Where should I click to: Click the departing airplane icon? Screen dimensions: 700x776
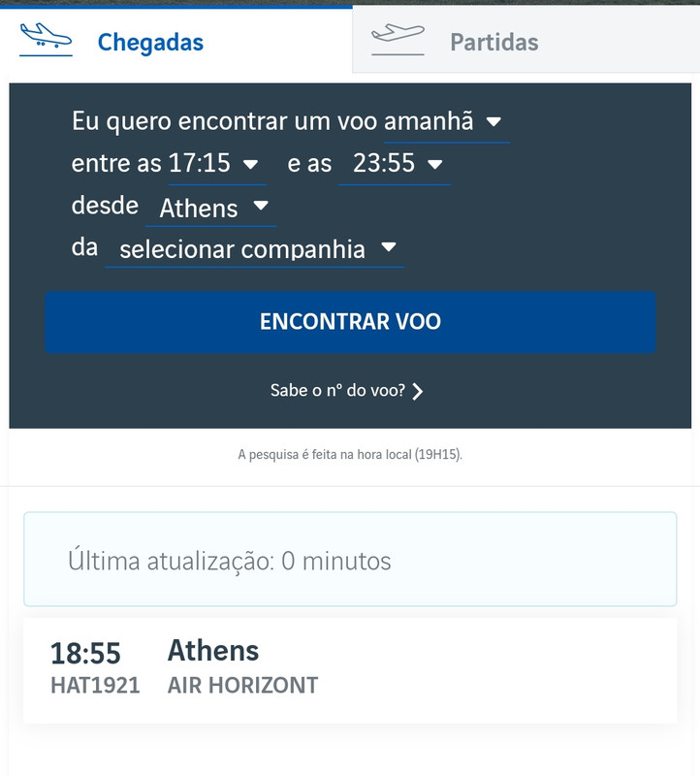click(x=398, y=39)
